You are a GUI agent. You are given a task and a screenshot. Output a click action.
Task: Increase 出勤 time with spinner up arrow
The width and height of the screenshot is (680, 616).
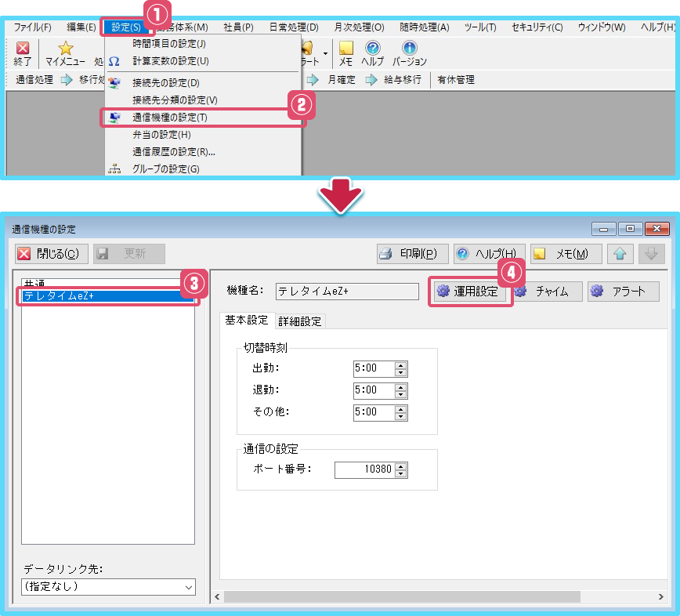pos(401,365)
